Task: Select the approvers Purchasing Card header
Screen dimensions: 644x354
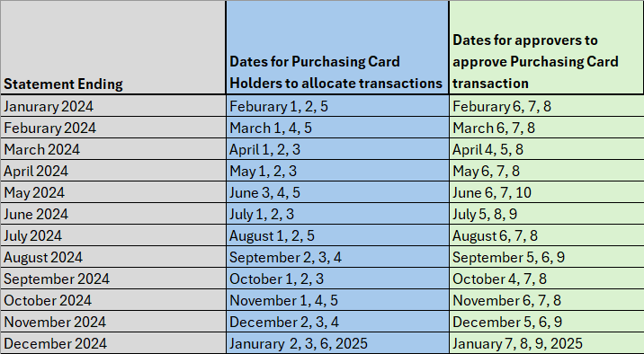Action: [547, 48]
